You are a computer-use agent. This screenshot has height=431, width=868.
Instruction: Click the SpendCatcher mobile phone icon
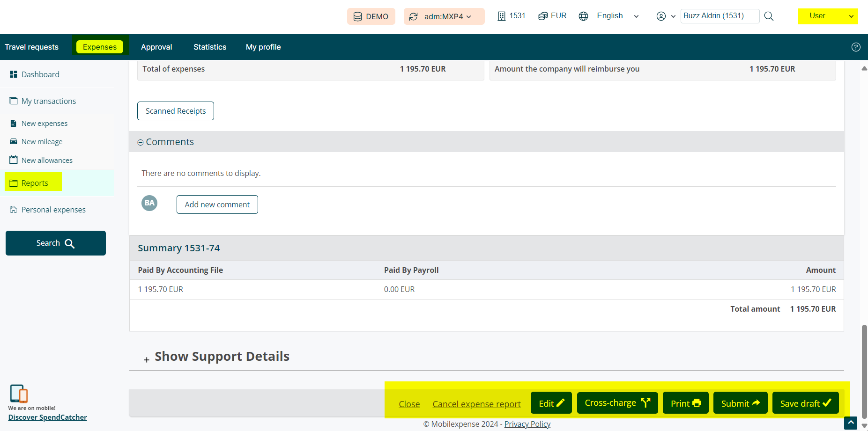coord(19,394)
